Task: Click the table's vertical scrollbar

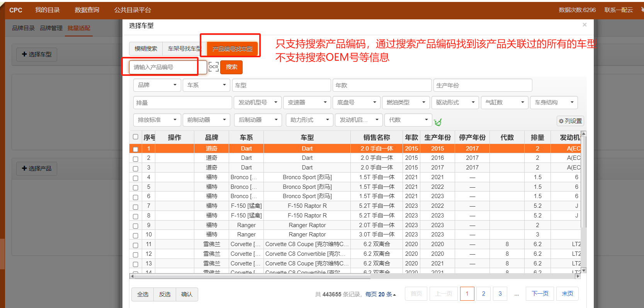Action: click(584, 182)
